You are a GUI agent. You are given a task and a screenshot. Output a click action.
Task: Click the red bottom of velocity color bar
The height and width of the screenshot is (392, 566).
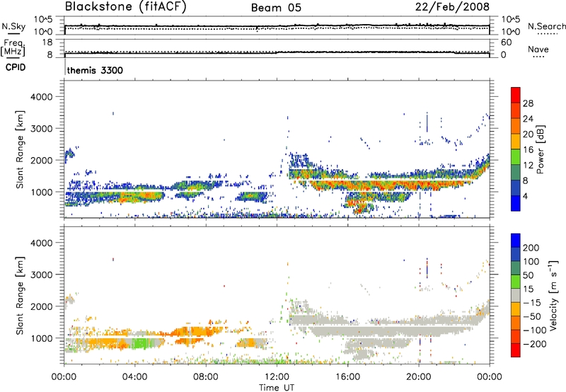point(516,350)
